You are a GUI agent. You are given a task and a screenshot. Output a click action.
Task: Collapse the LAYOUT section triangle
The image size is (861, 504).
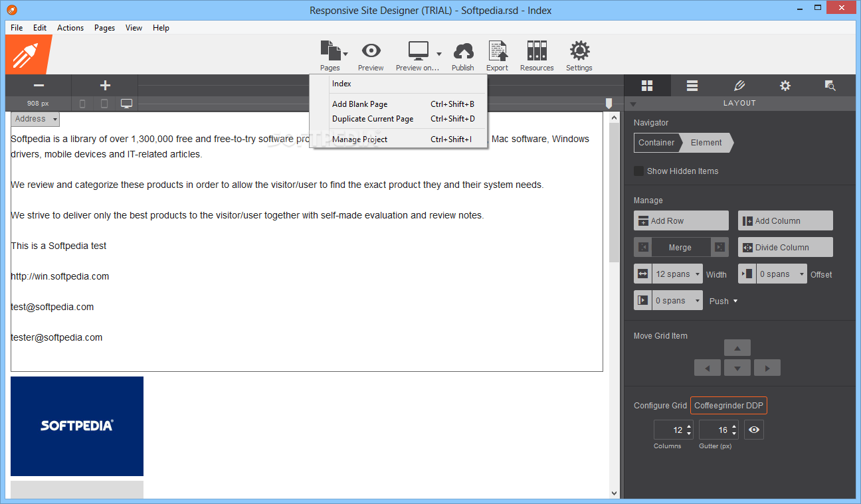click(x=633, y=104)
